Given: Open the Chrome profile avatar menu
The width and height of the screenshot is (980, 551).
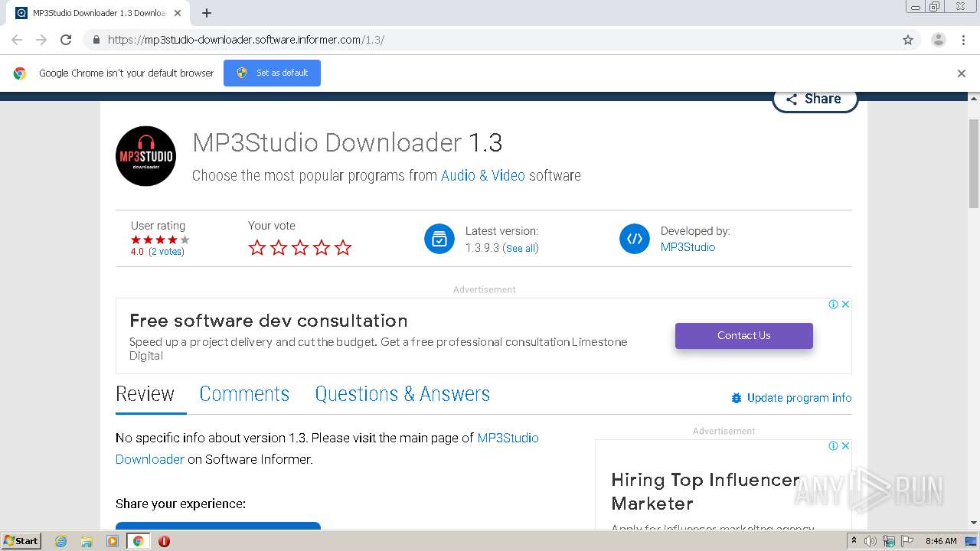Looking at the screenshot, I should click(x=938, y=40).
